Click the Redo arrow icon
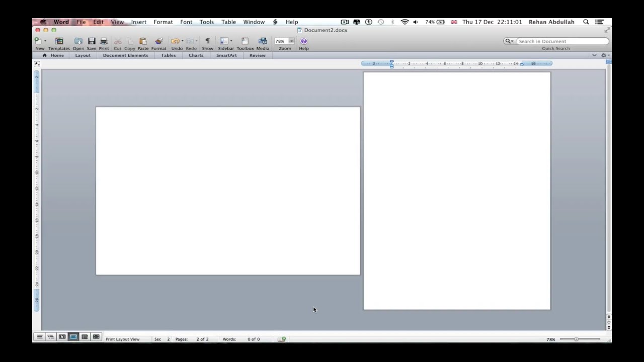The image size is (644, 362). (x=190, y=41)
